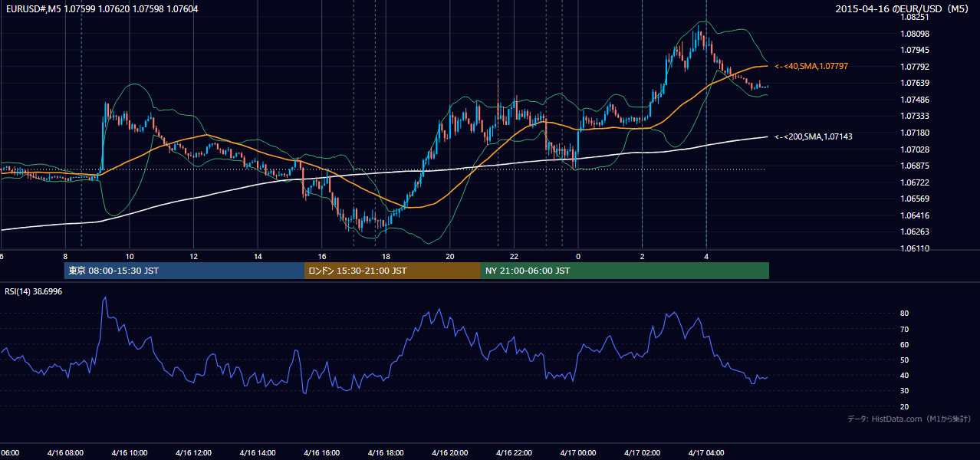The width and height of the screenshot is (980, 460).
Task: Click hour tick 0 on chart time axis
Action: pyautogui.click(x=578, y=257)
